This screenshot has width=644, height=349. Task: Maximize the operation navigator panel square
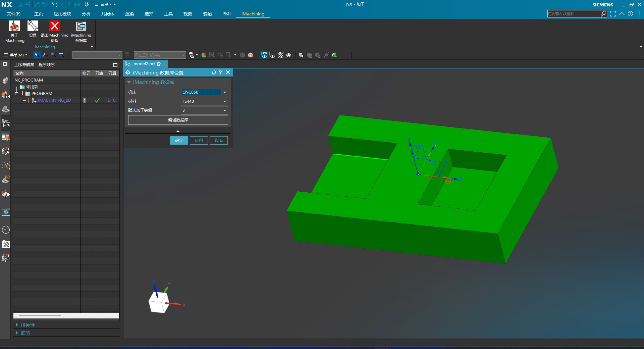(115, 65)
